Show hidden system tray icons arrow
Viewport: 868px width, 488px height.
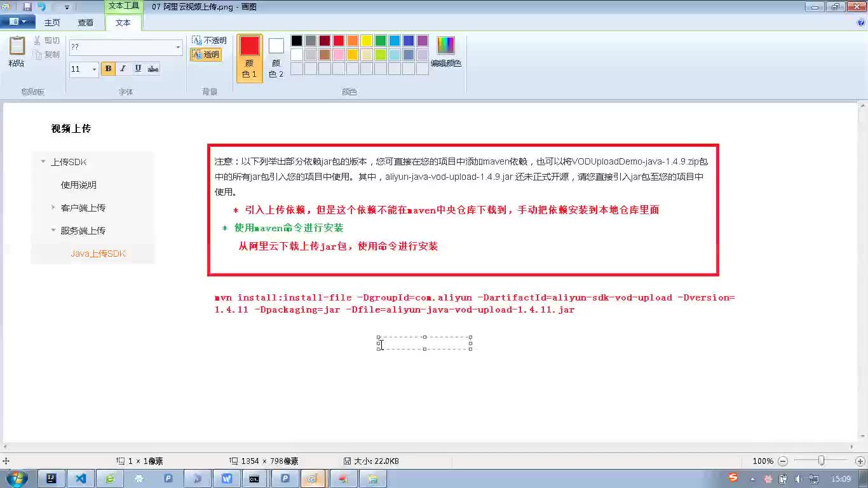click(753, 479)
